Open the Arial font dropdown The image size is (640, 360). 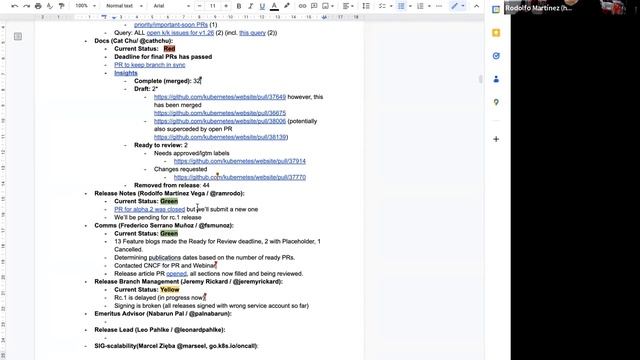(171, 6)
